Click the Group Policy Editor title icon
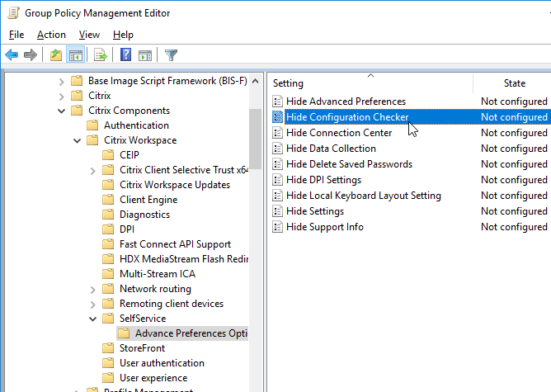This screenshot has width=551, height=392. click(13, 13)
